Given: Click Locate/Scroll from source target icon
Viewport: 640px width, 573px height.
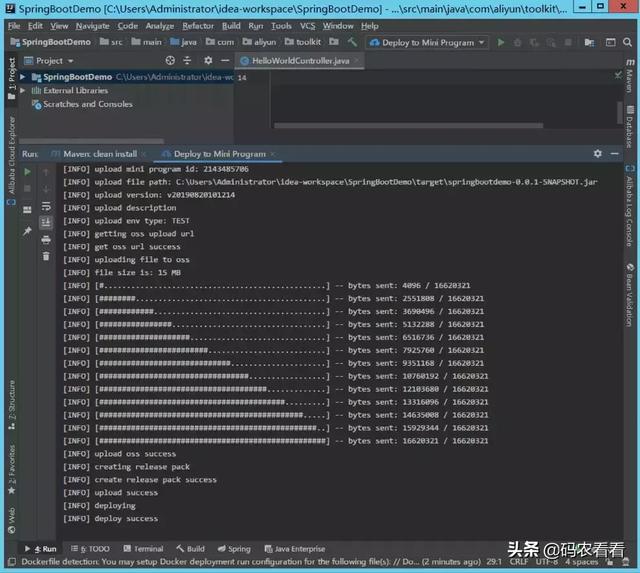Looking at the screenshot, I should point(170,60).
